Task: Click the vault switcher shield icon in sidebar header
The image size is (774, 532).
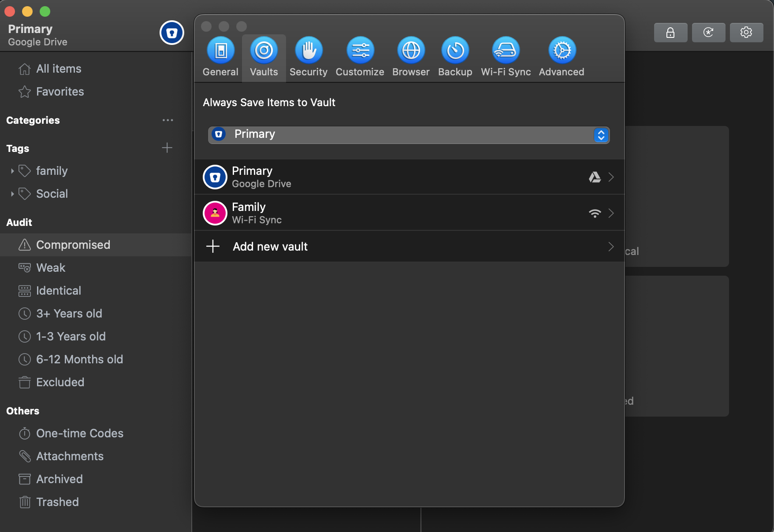Action: coord(172,33)
